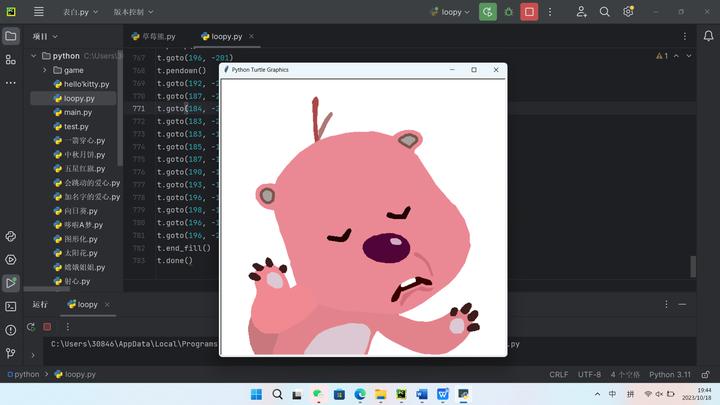Open File Explorer from taskbar
The width and height of the screenshot is (720, 405).
381,394
